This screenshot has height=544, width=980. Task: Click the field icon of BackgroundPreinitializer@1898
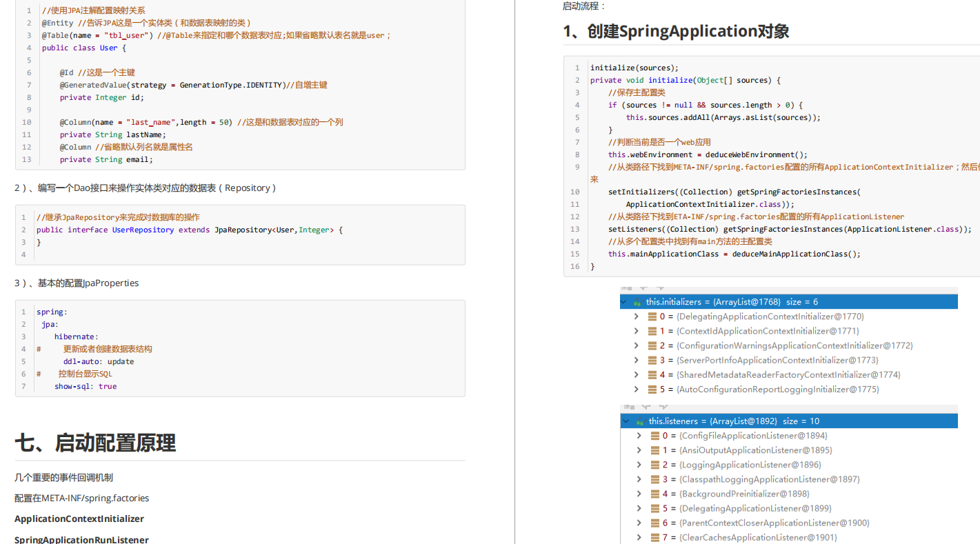[655, 494]
